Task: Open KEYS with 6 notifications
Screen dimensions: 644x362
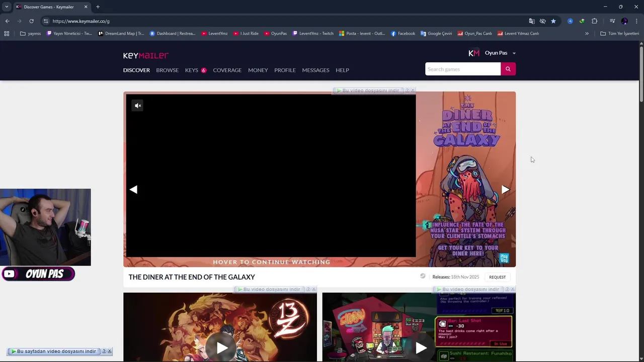Action: click(x=196, y=70)
